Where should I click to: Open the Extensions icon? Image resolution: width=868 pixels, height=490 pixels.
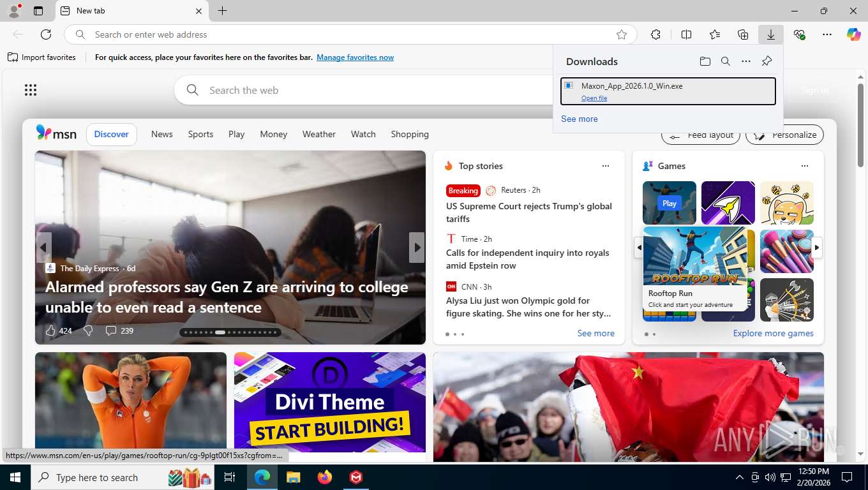pyautogui.click(x=655, y=34)
